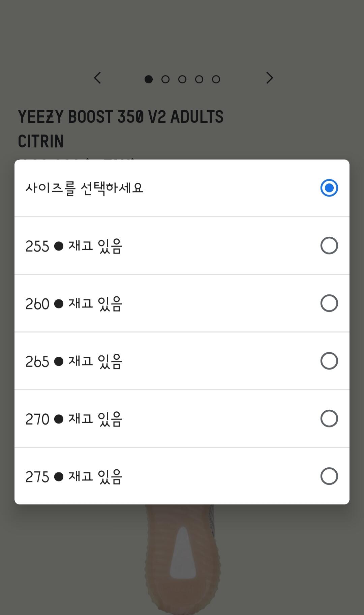Choose the size 275 radio button
364x615 pixels.
(329, 476)
